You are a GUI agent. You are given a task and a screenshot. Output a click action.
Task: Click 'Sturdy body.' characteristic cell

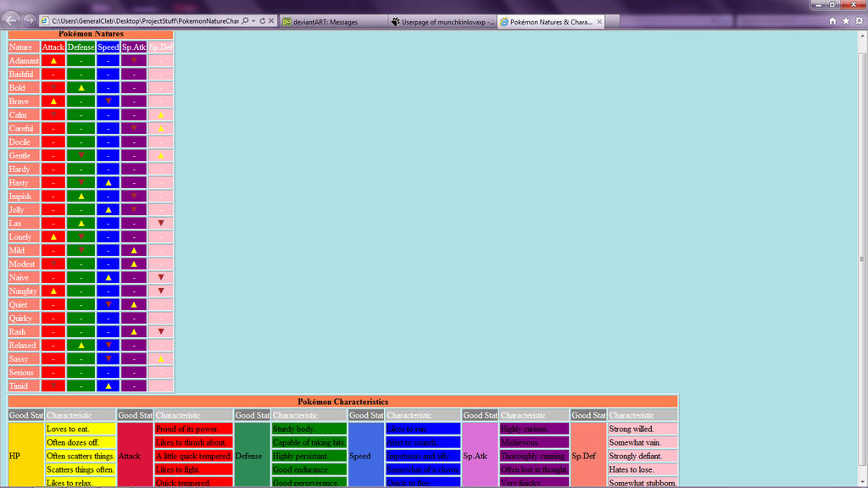point(309,429)
